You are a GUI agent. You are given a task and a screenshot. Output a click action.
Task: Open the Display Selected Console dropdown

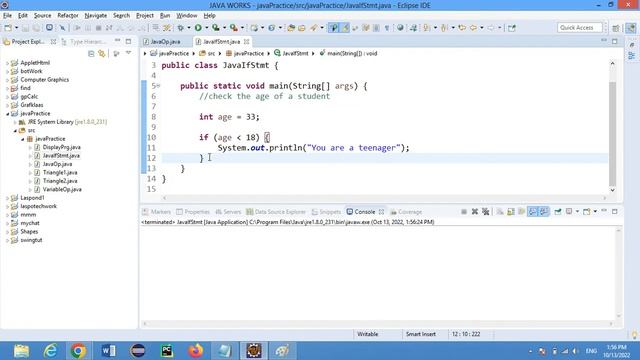(578, 211)
